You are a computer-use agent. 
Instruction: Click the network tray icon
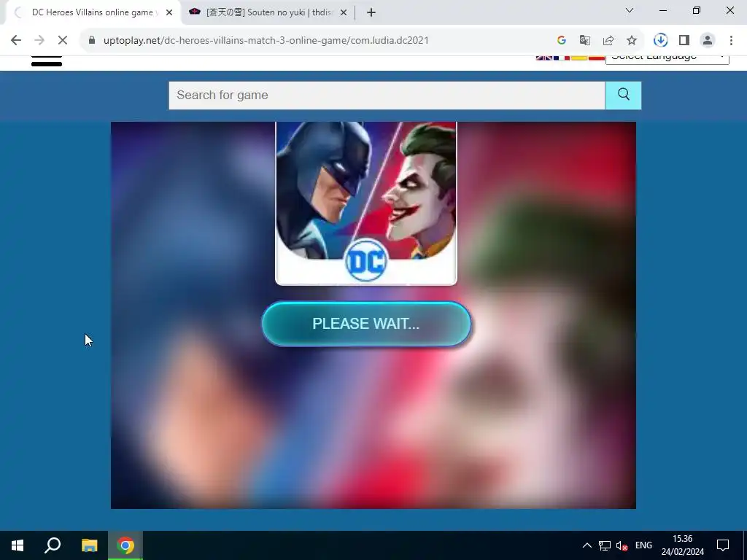[x=605, y=545]
